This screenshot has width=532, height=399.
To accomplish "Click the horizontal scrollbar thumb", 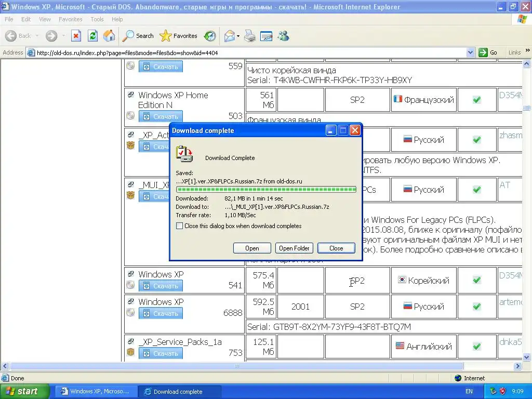I will tap(237, 366).
